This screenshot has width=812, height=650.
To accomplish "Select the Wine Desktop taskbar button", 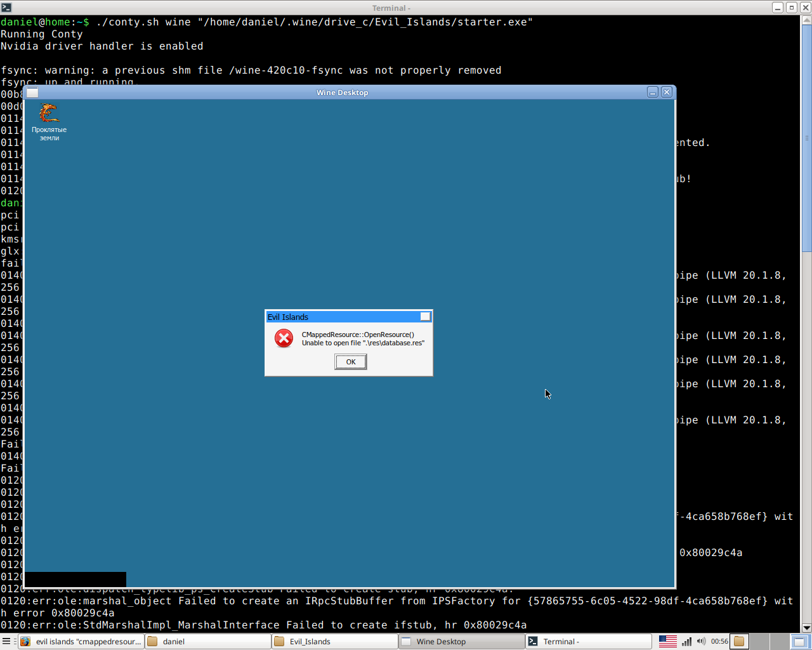I will point(462,642).
